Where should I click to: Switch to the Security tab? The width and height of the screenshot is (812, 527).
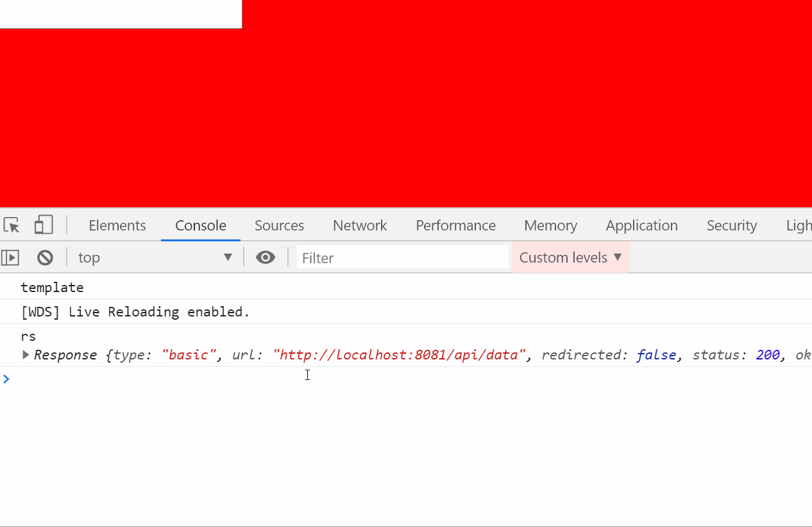point(732,225)
